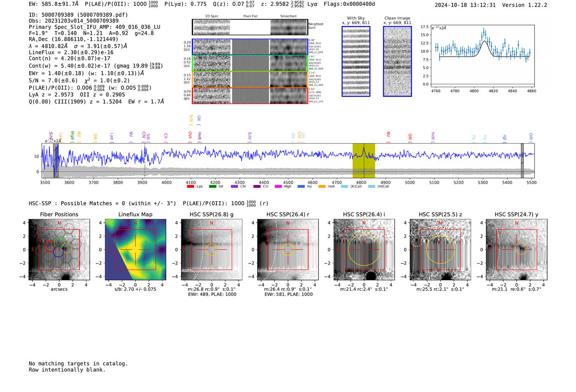Click 'Row intentionally blank.' text
This screenshot has height=392, width=576.
(x=67, y=369)
